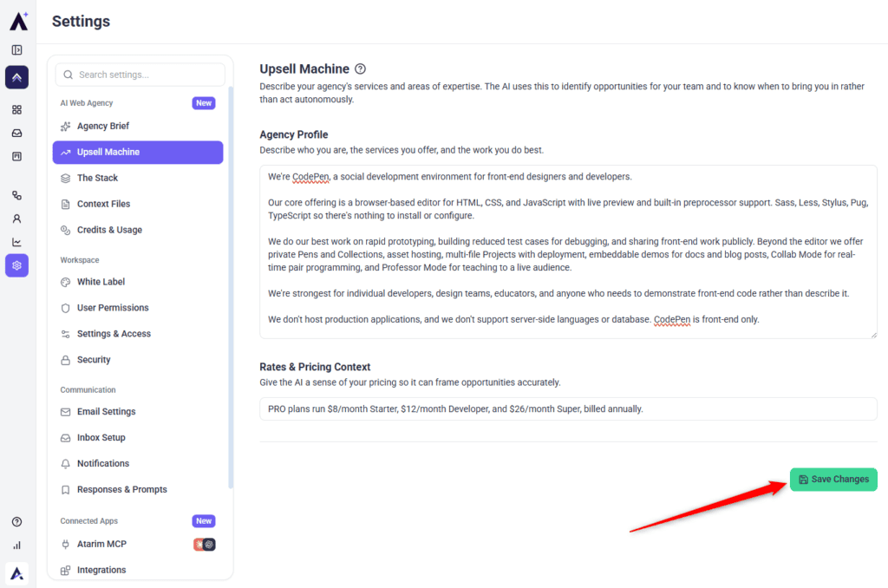This screenshot has width=888, height=588.
Task: Click the Communication section label
Action: click(88, 389)
